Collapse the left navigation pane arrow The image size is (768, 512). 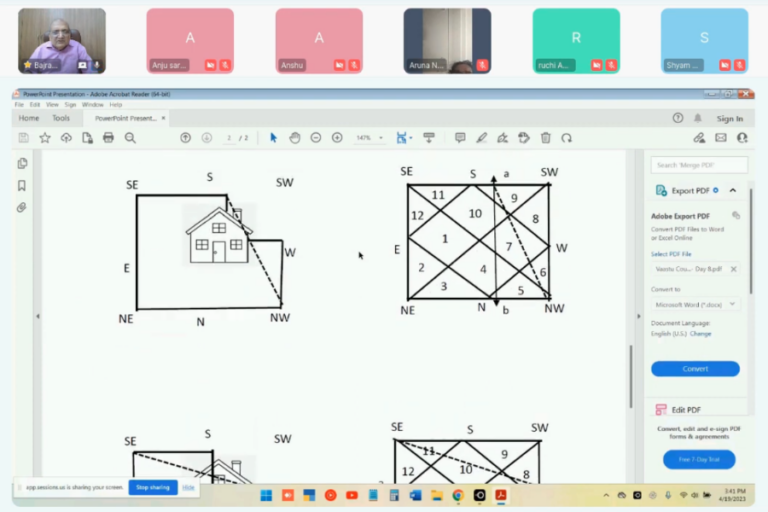38,317
